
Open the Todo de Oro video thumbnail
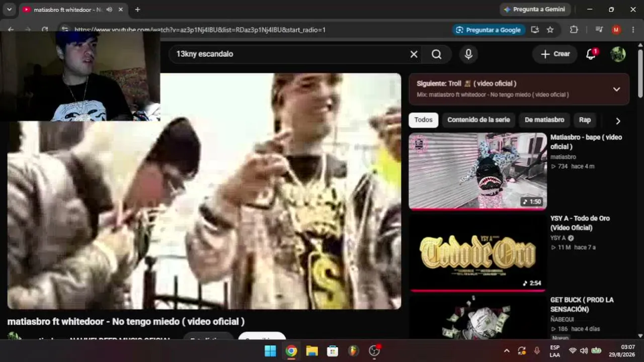(x=477, y=252)
